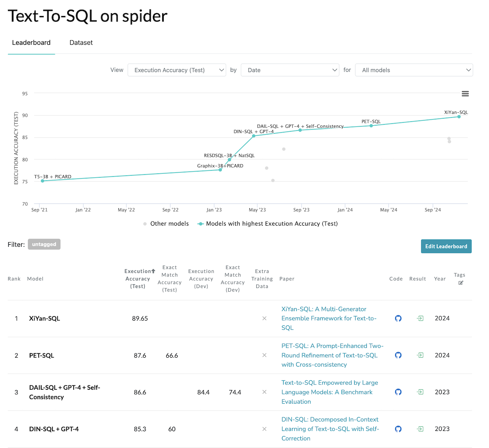Open the chart hamburger menu icon
The image size is (489, 448).
(x=465, y=94)
